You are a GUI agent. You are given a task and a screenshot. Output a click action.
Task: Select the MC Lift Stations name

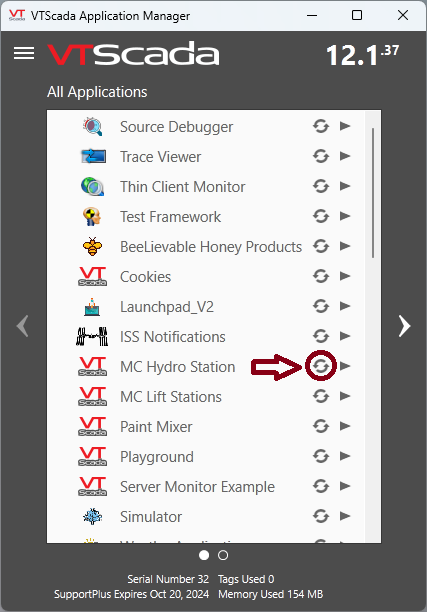(171, 397)
